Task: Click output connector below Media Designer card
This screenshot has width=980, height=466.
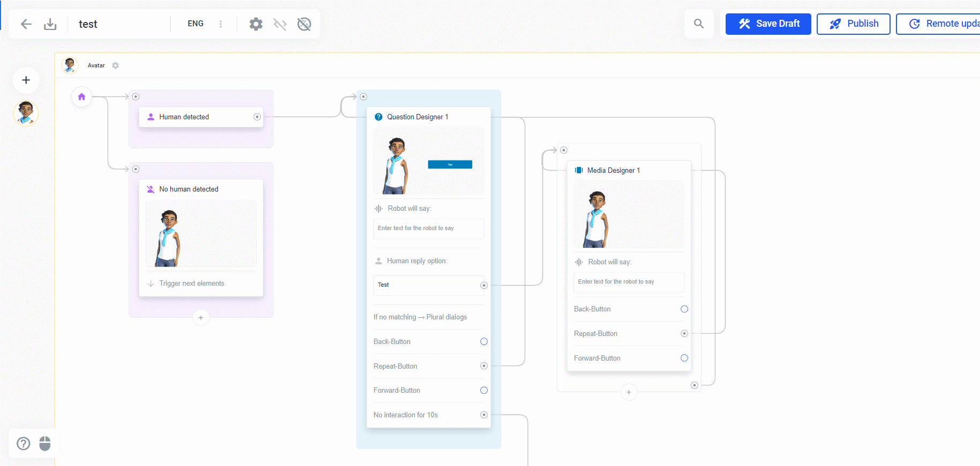Action: coord(695,385)
